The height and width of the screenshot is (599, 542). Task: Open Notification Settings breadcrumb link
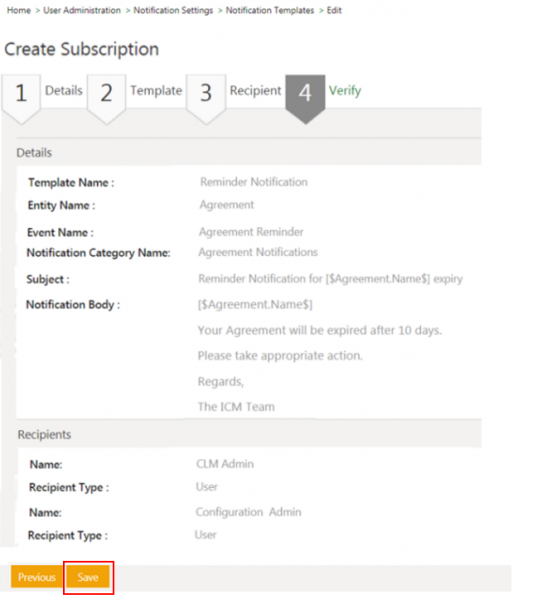pos(173,10)
